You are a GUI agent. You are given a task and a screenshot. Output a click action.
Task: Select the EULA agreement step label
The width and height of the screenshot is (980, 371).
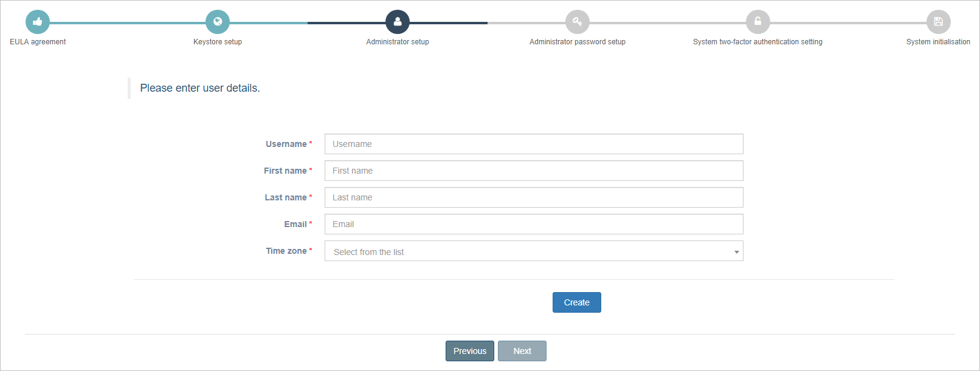point(38,42)
